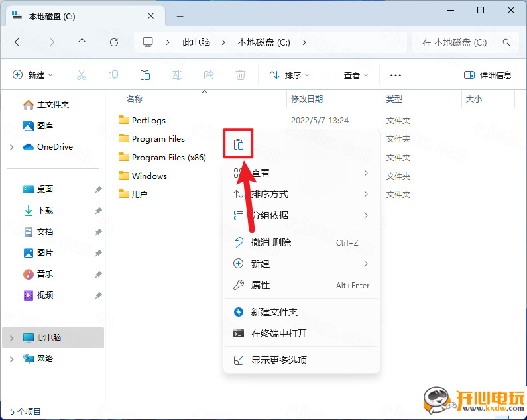Screen dimensions: 527x420
Task: Choose 撤消 删除 in context menu
Action: pos(302,242)
